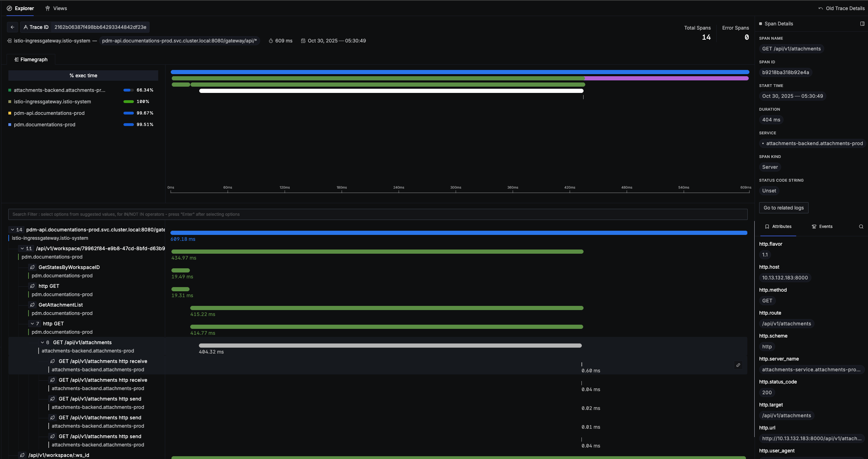
Task: Click the pdm-api gateway route chip in header
Action: click(x=179, y=41)
